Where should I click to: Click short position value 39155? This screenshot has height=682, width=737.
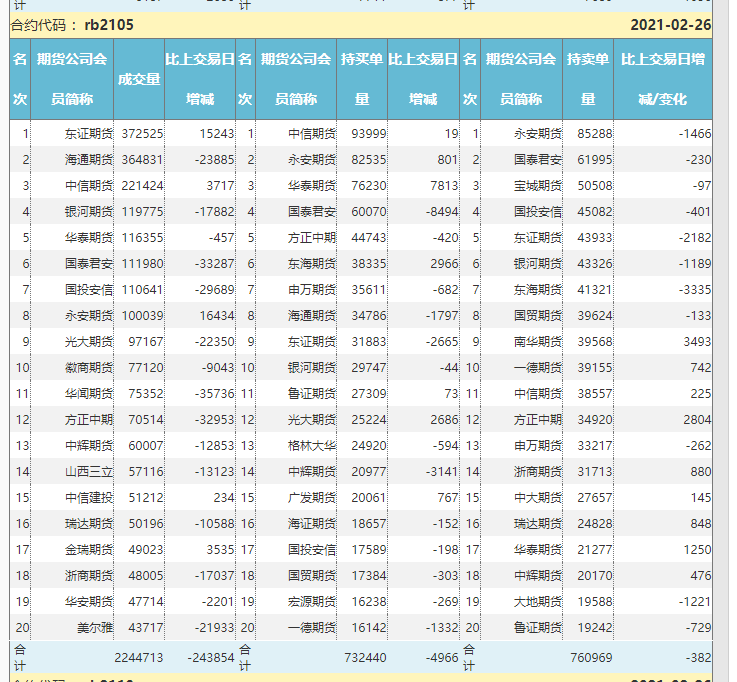(595, 368)
